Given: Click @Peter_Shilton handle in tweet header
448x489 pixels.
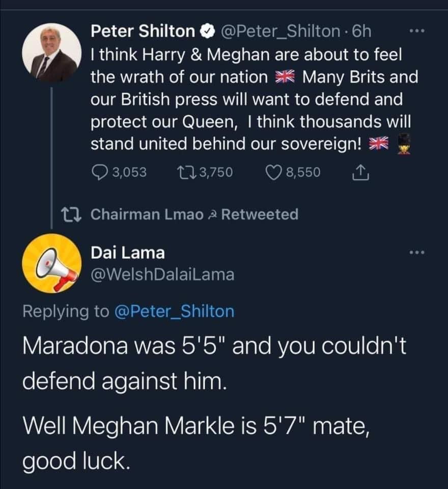Looking at the screenshot, I should coord(280,32).
